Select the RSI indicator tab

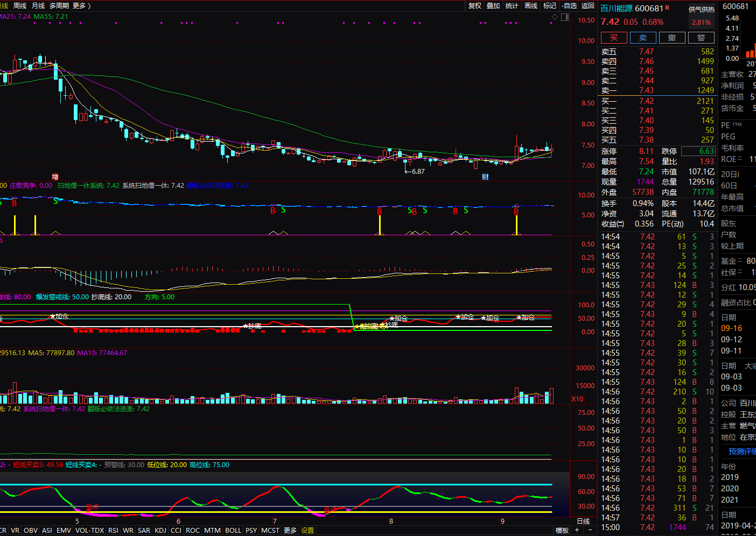pyautogui.click(x=113, y=530)
